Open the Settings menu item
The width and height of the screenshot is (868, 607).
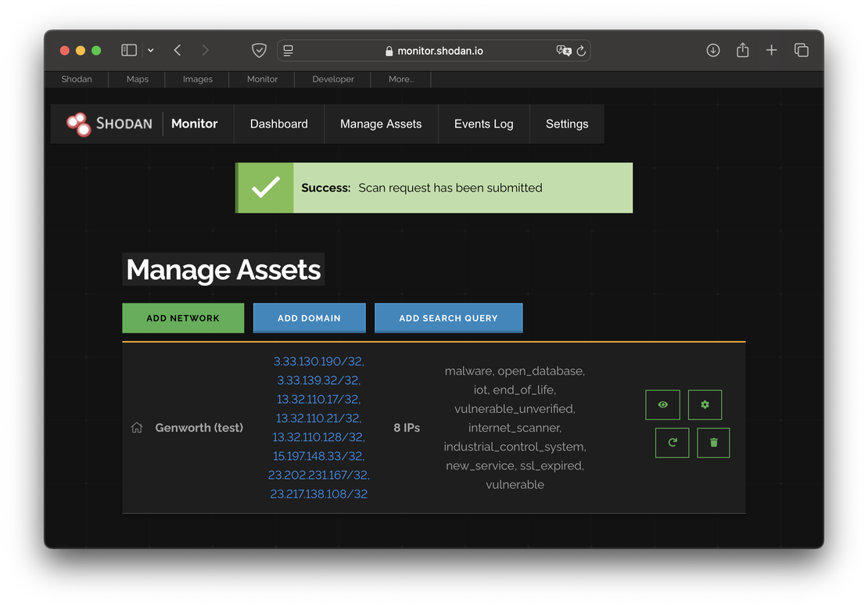click(566, 124)
